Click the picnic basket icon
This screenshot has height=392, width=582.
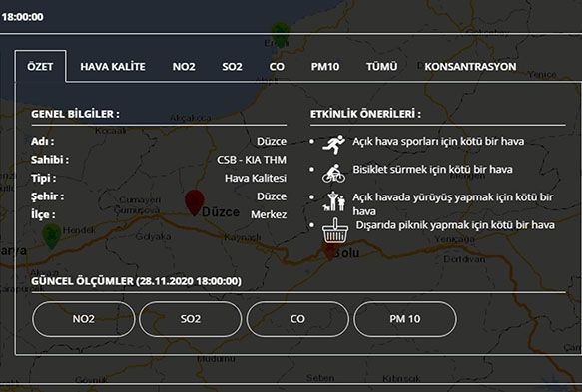tap(335, 230)
